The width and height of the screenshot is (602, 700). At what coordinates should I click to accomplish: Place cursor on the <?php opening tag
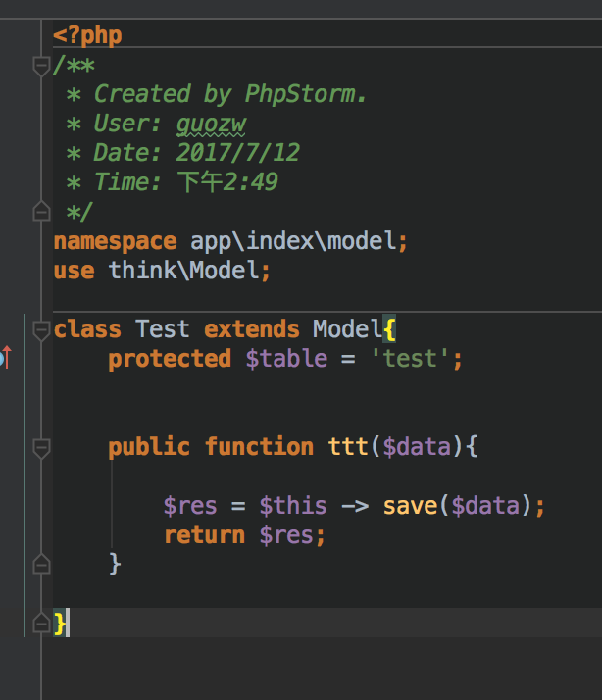pos(87,36)
